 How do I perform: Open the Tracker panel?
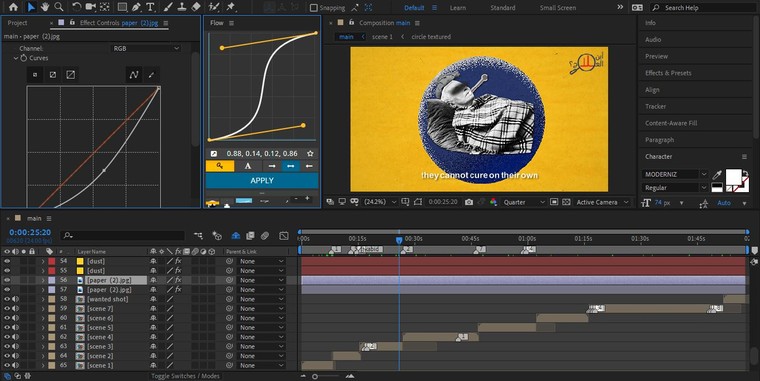click(x=655, y=106)
